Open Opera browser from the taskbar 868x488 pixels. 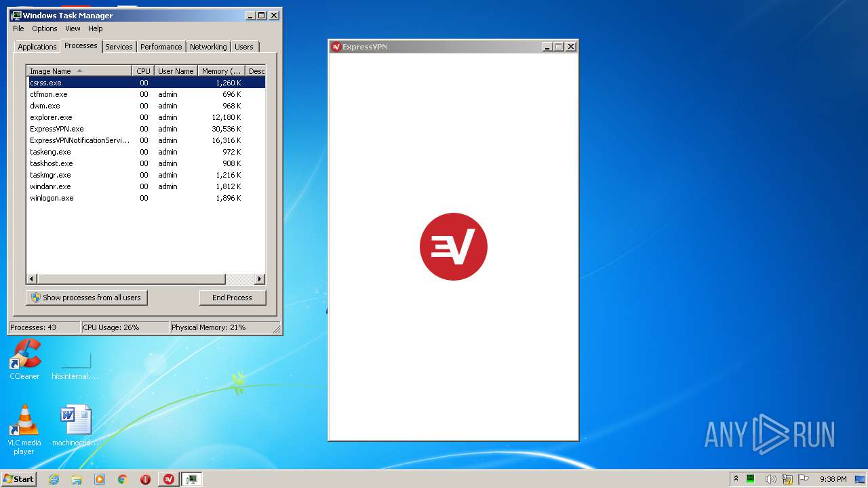click(145, 479)
